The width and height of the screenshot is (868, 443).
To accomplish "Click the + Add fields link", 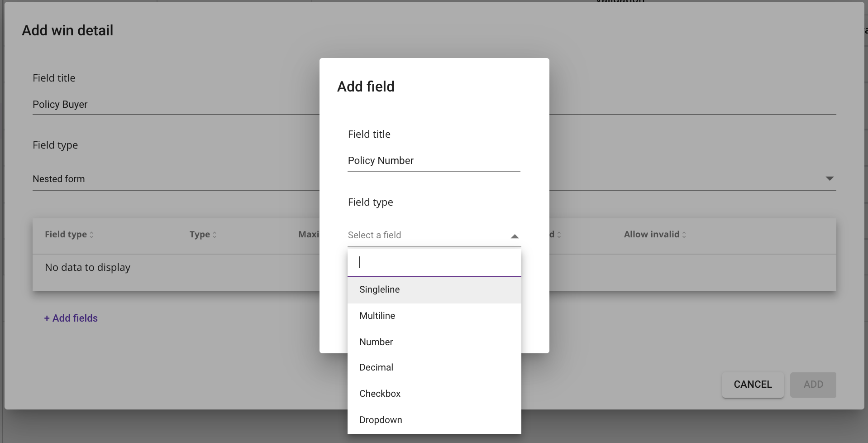I will tap(71, 318).
